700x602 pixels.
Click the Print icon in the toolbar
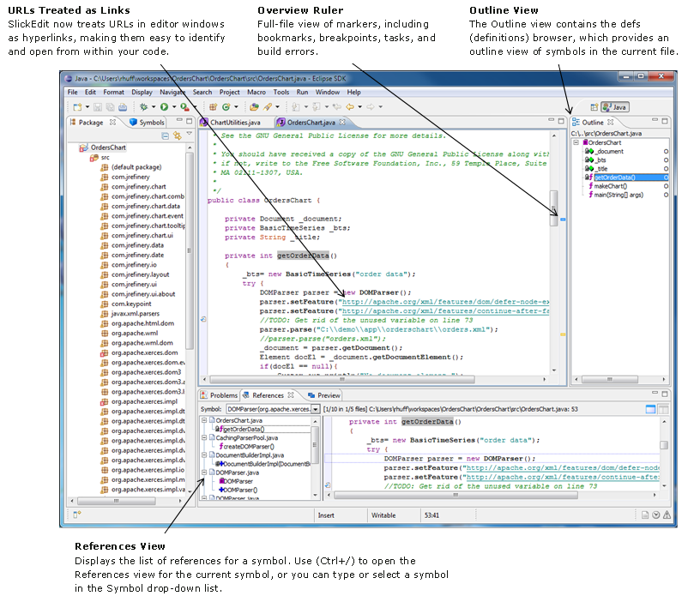point(121,107)
